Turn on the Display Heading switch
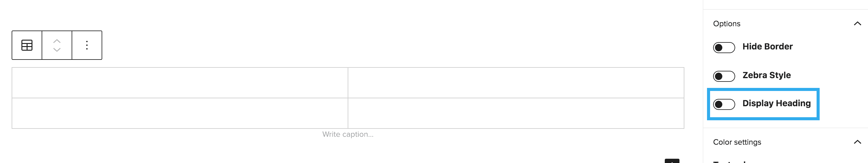This screenshot has width=868, height=163. pyautogui.click(x=724, y=104)
